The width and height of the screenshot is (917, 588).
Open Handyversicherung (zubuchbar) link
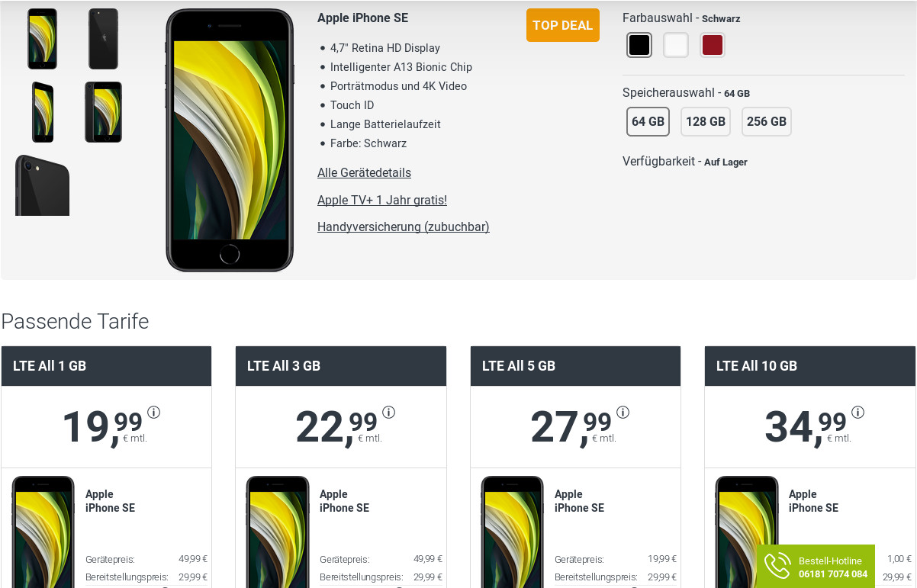tap(404, 227)
